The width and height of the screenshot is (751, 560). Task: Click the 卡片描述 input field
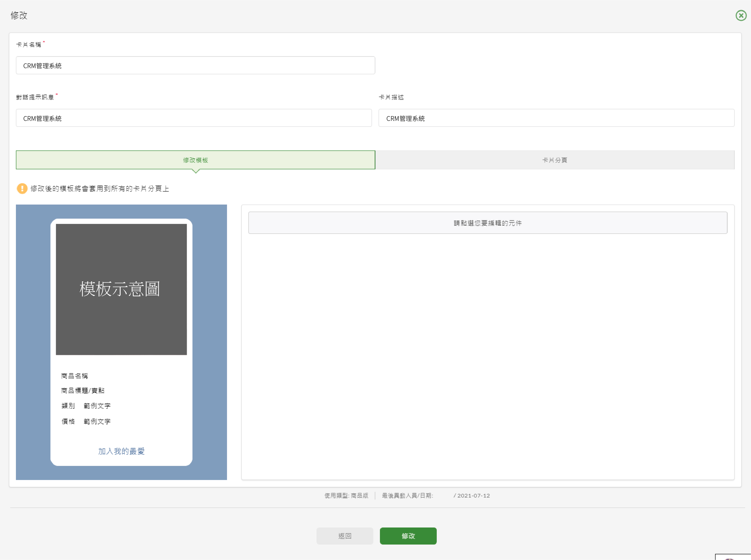556,118
